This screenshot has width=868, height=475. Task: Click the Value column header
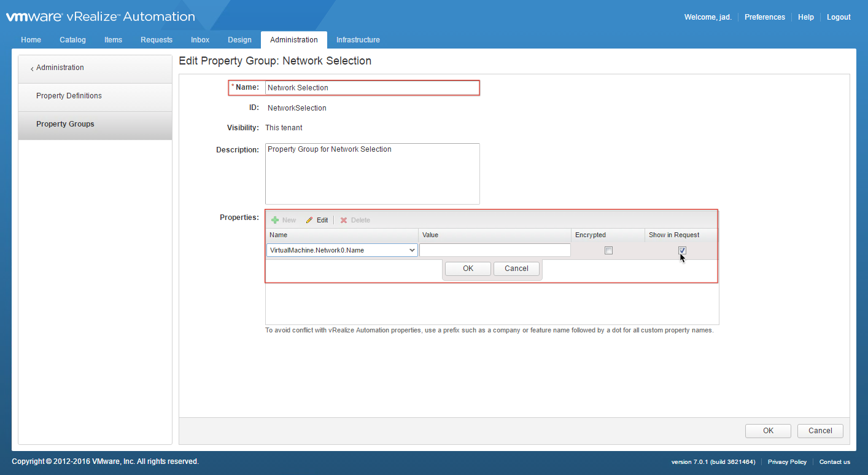pyautogui.click(x=495, y=235)
